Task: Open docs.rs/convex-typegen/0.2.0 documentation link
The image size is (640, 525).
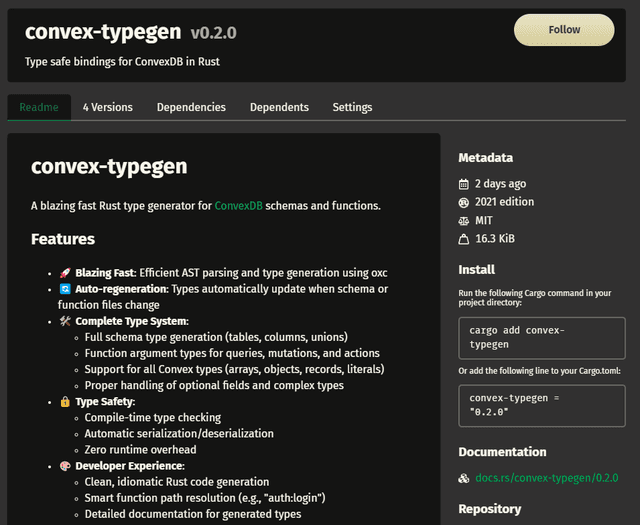Action: pyautogui.click(x=547, y=478)
